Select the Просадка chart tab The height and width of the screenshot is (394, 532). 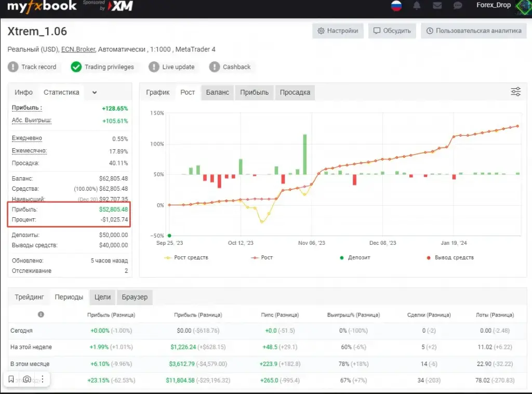click(x=295, y=93)
